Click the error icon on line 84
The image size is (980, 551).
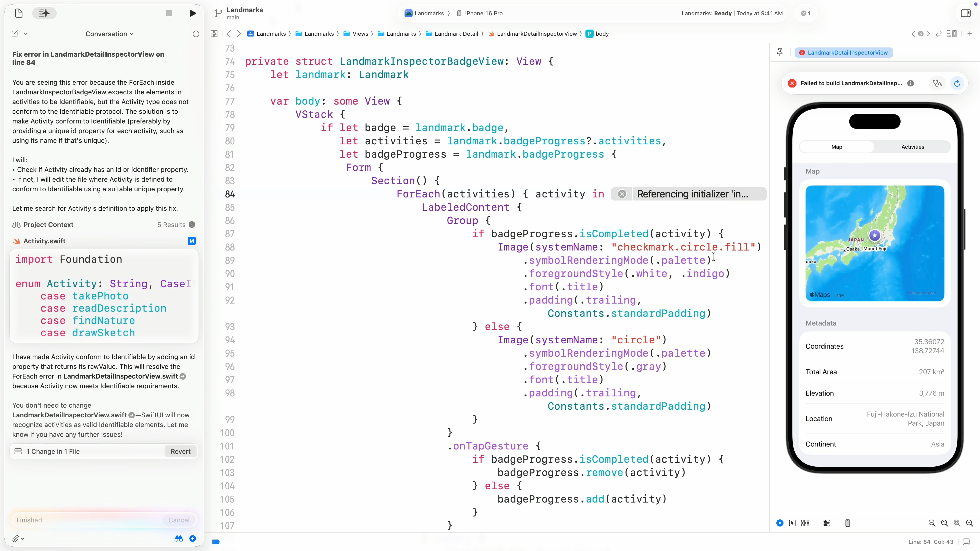(x=622, y=194)
